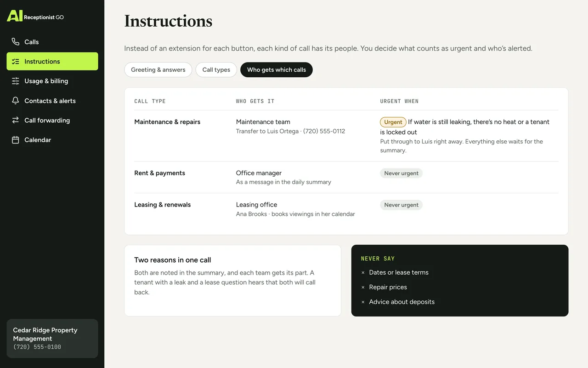The image size is (588, 368).
Task: Click the Dates or lease terms item
Action: [x=399, y=272]
